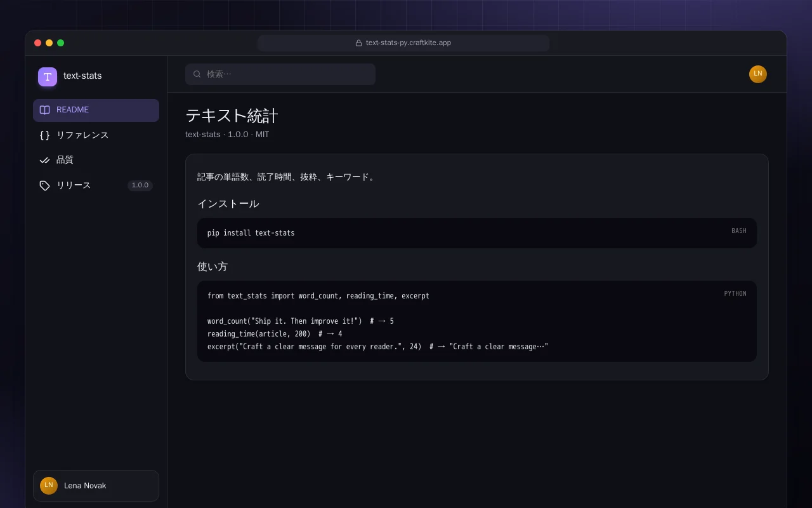The image size is (812, 508).
Task: Click the word_count code line
Action: (301, 321)
